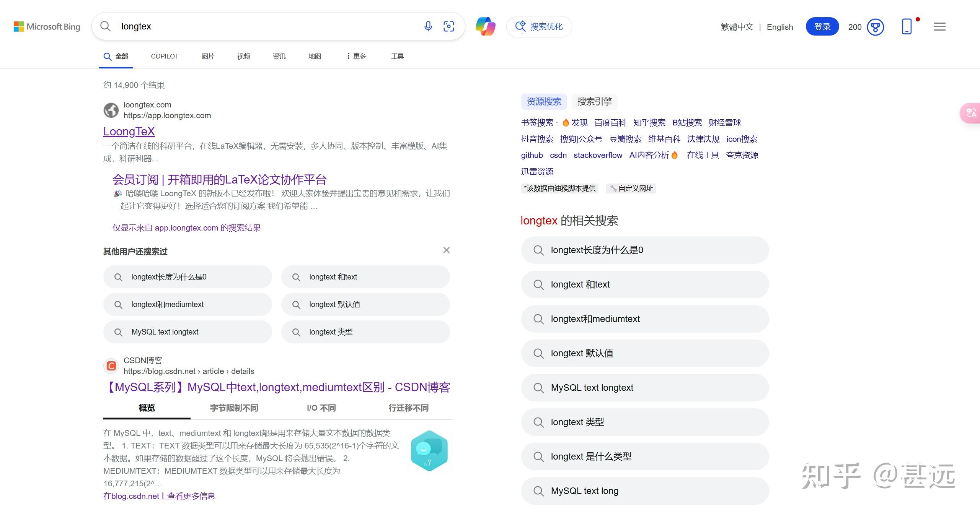Click the 书签搜索 link
The image size is (980, 515).
click(537, 123)
